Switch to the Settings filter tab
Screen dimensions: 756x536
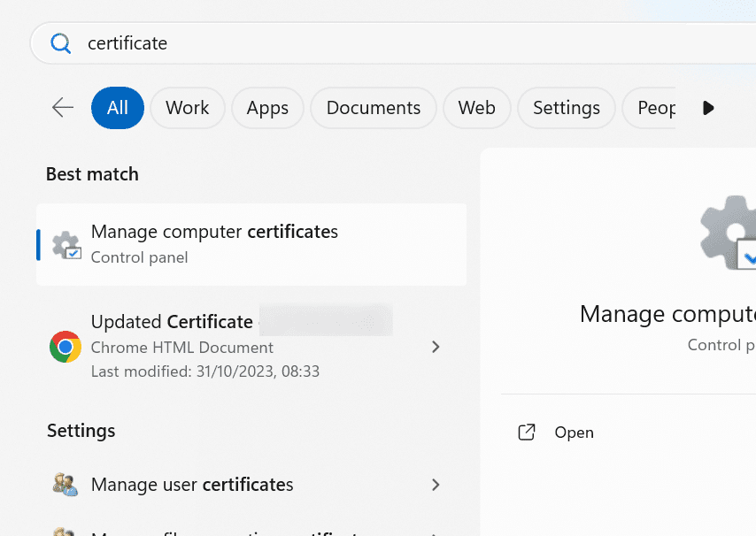pos(567,108)
